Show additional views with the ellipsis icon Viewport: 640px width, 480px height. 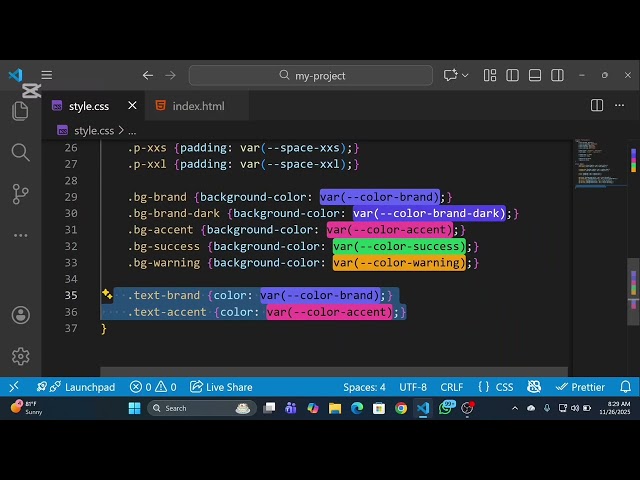pyautogui.click(x=20, y=236)
